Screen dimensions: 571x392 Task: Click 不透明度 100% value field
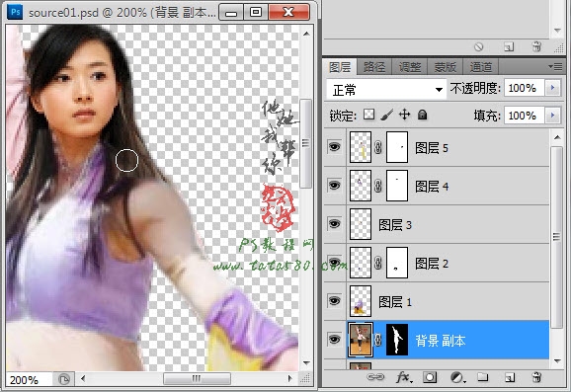524,88
